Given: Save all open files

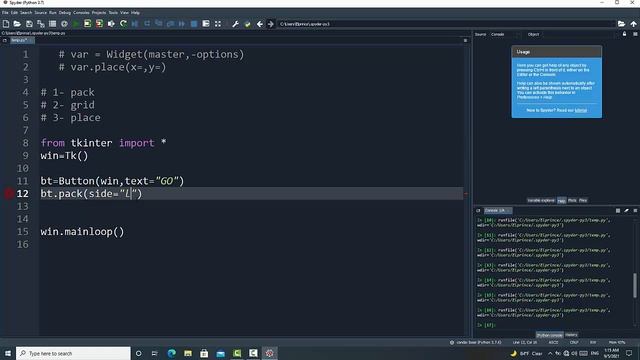Looking at the screenshot, I should pyautogui.click(x=41, y=24).
